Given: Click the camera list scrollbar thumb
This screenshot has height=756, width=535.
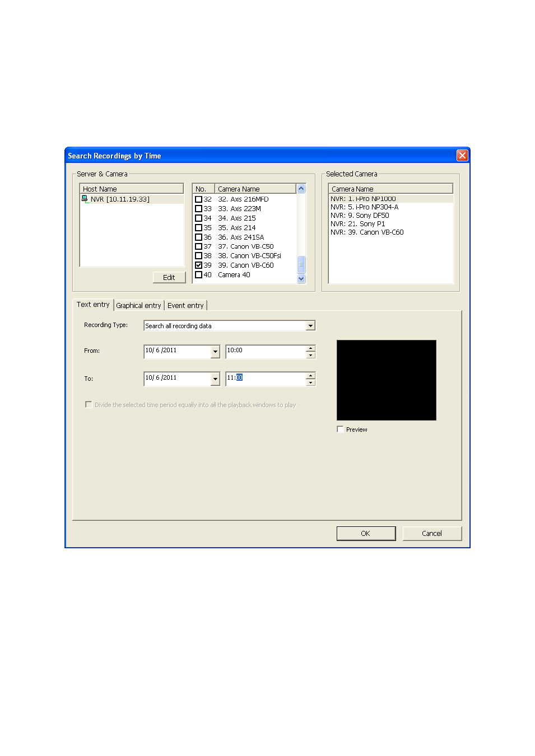Looking at the screenshot, I should coord(301,264).
